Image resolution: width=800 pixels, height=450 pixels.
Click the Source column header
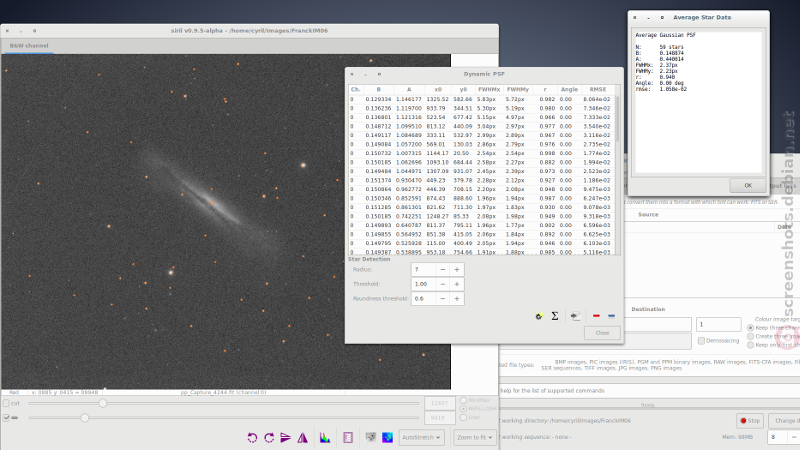pos(648,215)
